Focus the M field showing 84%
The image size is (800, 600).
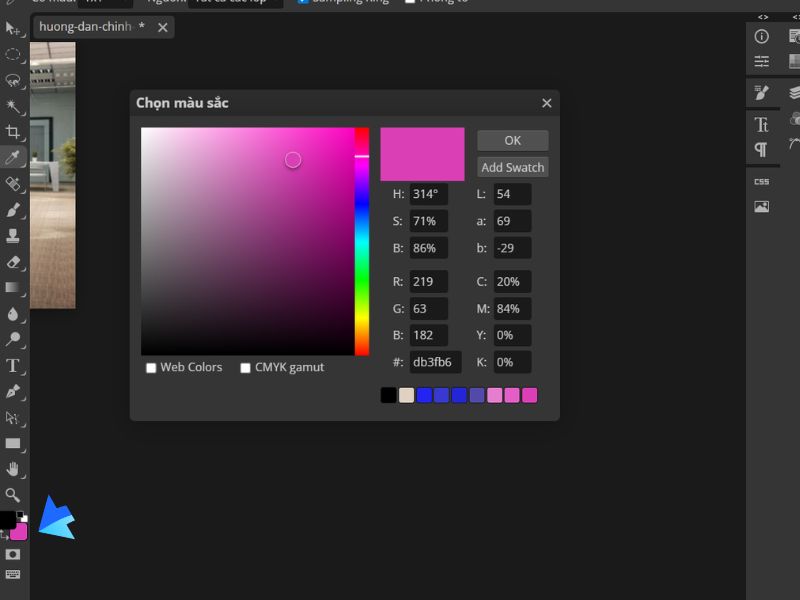tap(512, 309)
